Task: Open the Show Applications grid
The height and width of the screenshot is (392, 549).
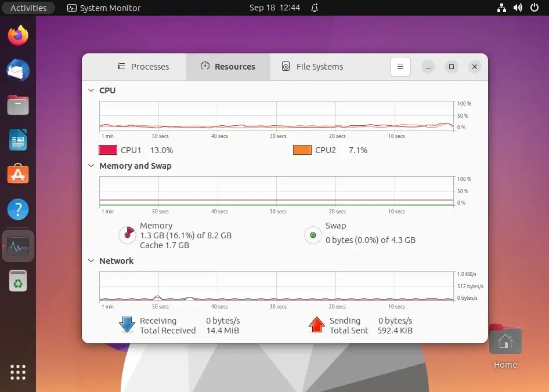Action: pos(18,372)
